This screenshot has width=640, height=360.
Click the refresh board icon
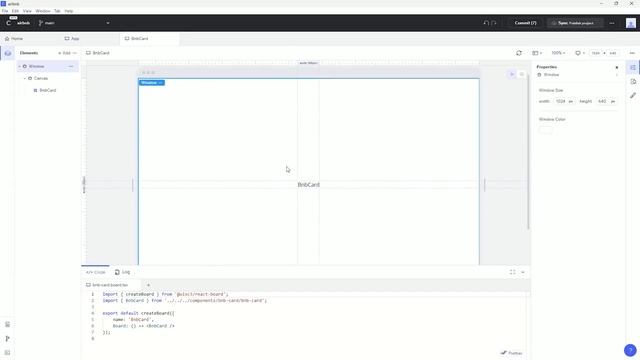click(x=519, y=53)
